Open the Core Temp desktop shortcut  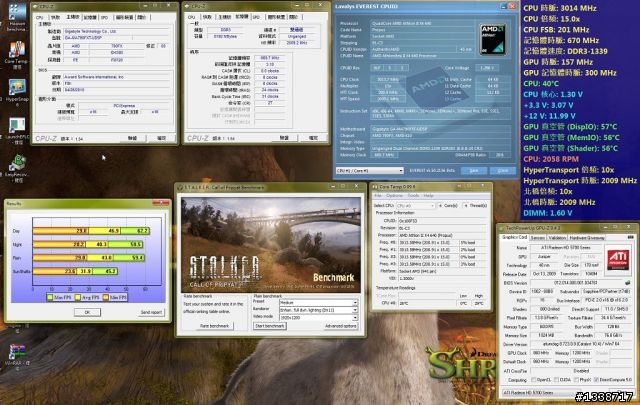[16, 55]
